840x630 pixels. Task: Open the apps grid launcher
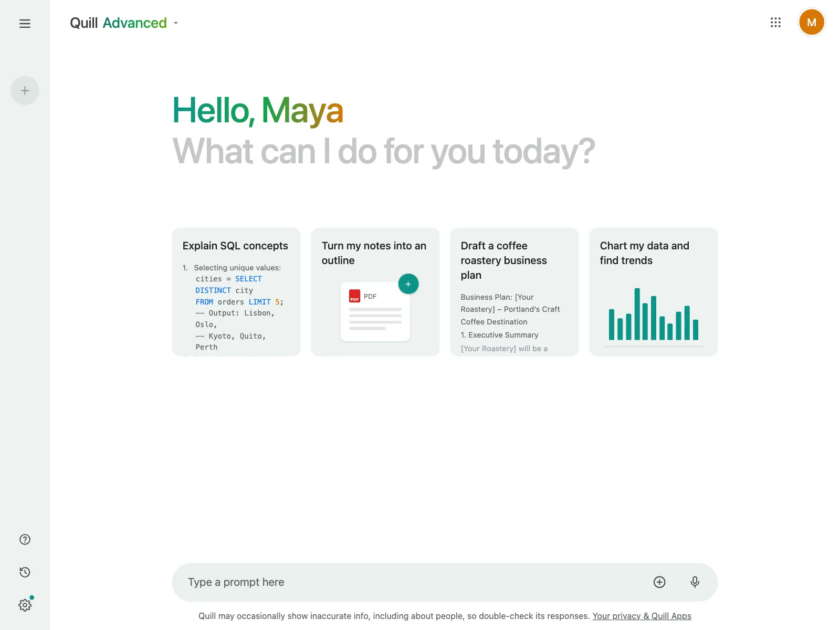pyautogui.click(x=775, y=23)
